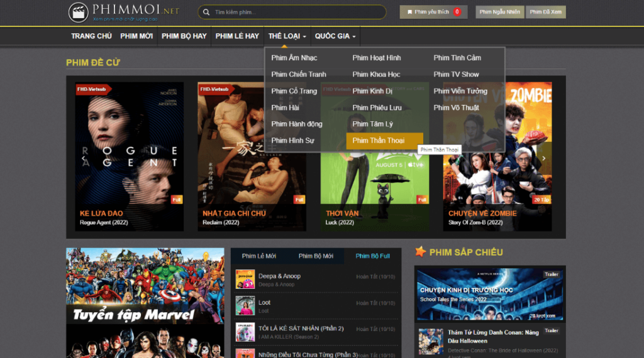Click the search magnifier icon

tap(206, 13)
